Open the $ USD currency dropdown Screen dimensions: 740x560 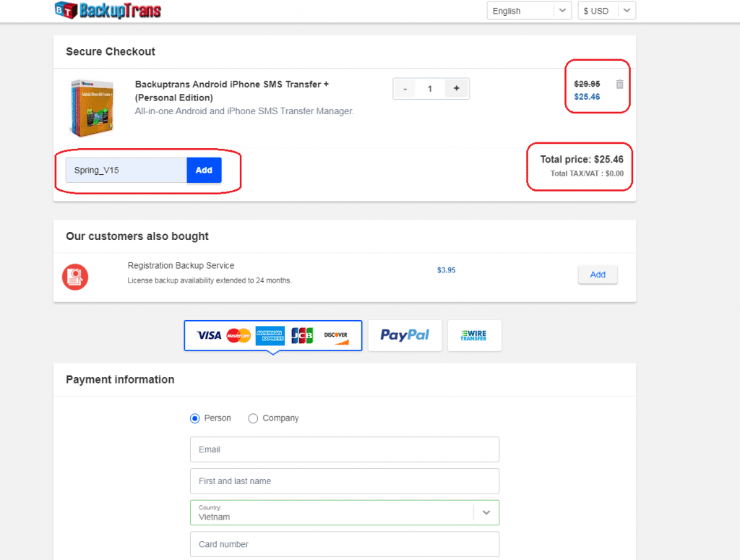[x=607, y=11]
